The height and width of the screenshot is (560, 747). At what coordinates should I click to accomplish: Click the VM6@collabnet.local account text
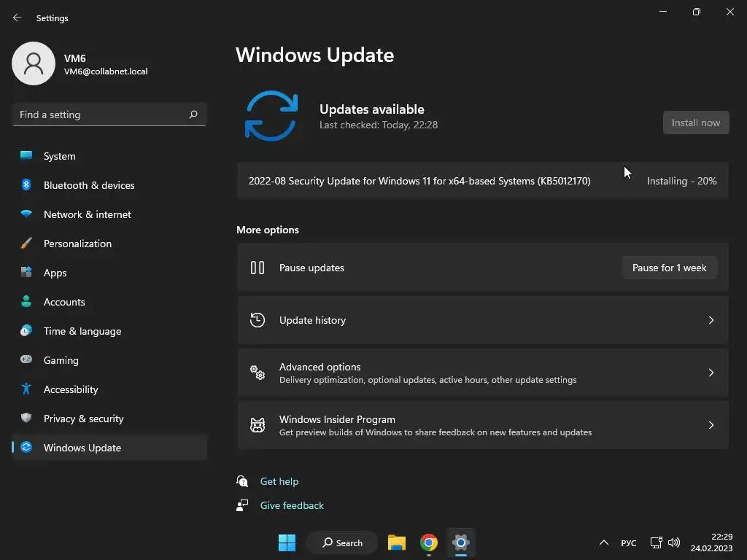click(106, 71)
